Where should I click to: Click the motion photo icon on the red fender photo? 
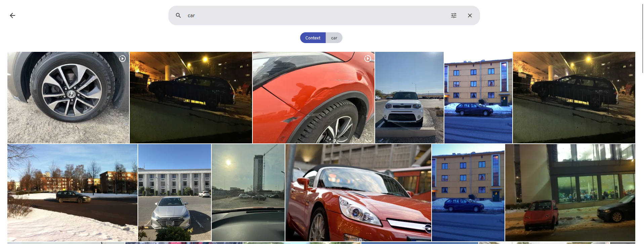pos(368,59)
